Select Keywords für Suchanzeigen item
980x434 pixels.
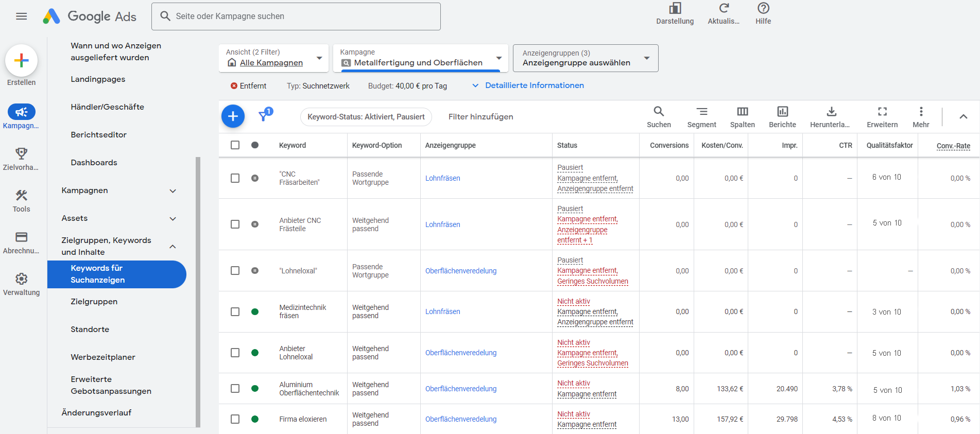(117, 274)
